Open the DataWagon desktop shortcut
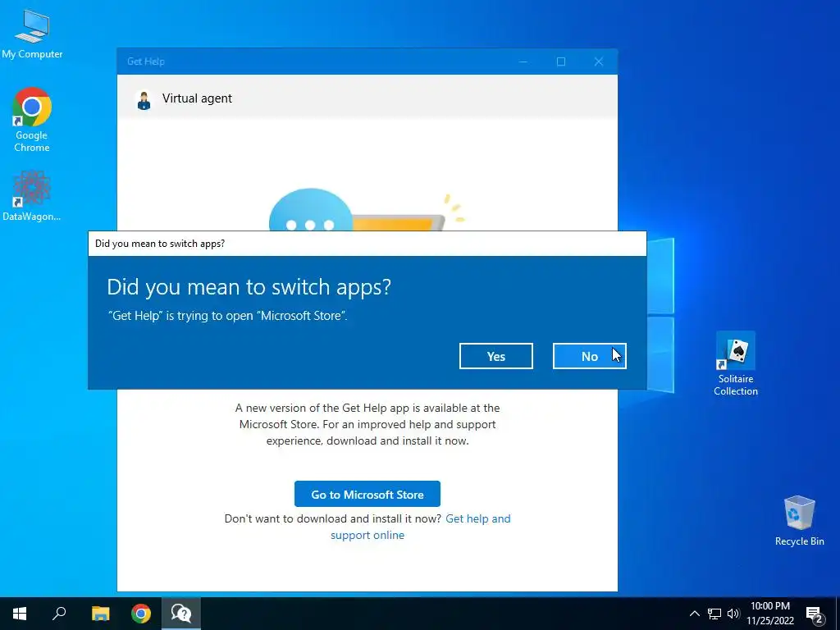 (32, 195)
